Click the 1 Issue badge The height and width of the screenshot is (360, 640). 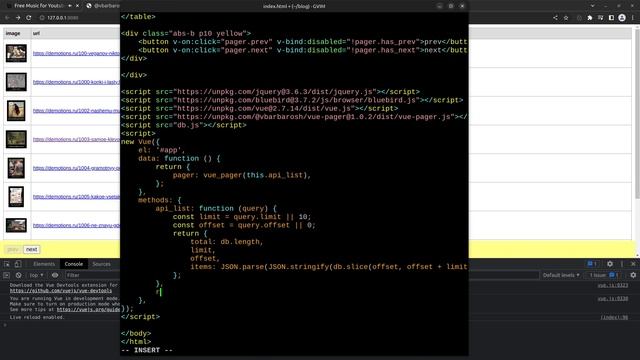[x=604, y=275]
